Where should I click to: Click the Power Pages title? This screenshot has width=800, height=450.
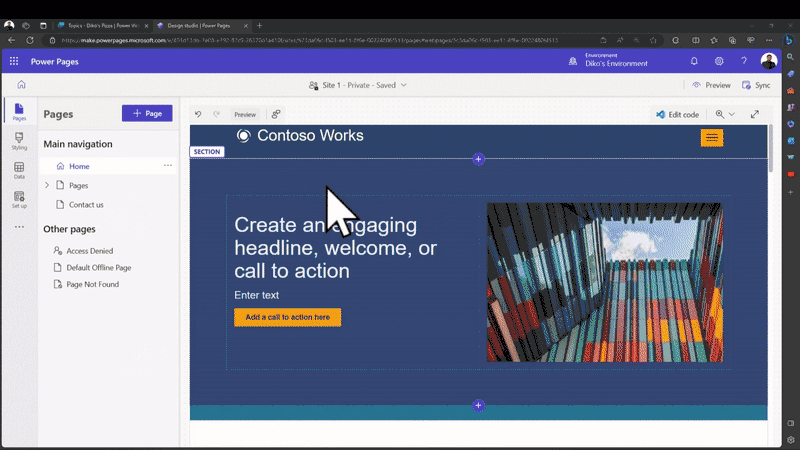55,61
